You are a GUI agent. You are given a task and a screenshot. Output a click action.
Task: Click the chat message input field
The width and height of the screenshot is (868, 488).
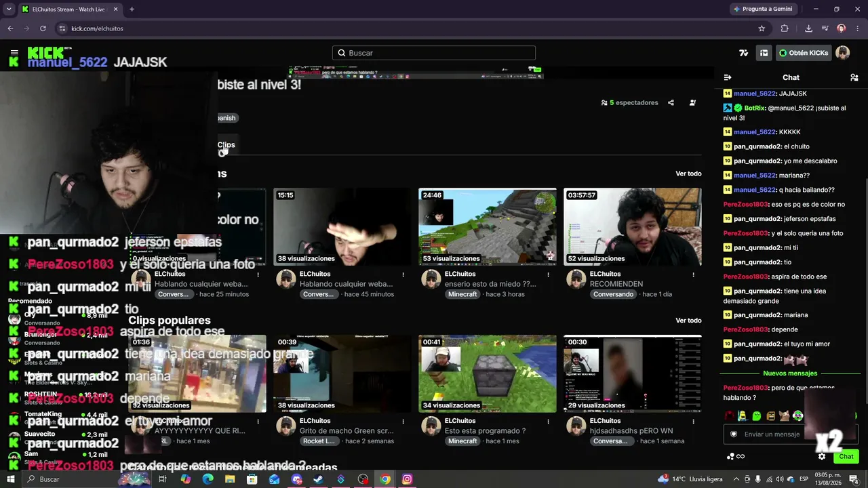point(772,434)
